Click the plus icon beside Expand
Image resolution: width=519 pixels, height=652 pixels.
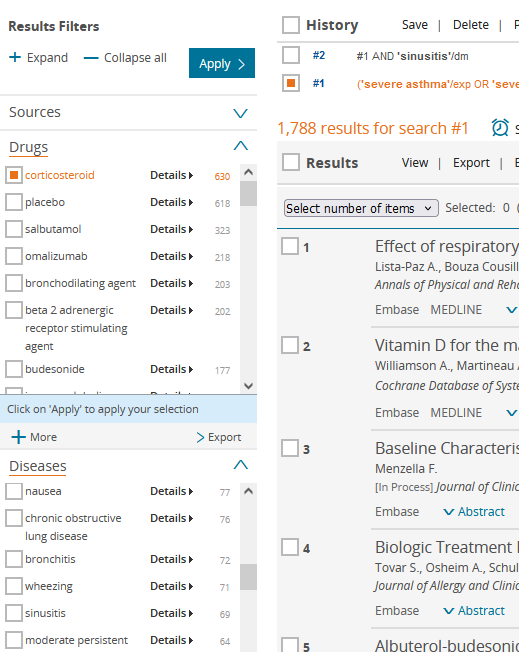(15, 57)
